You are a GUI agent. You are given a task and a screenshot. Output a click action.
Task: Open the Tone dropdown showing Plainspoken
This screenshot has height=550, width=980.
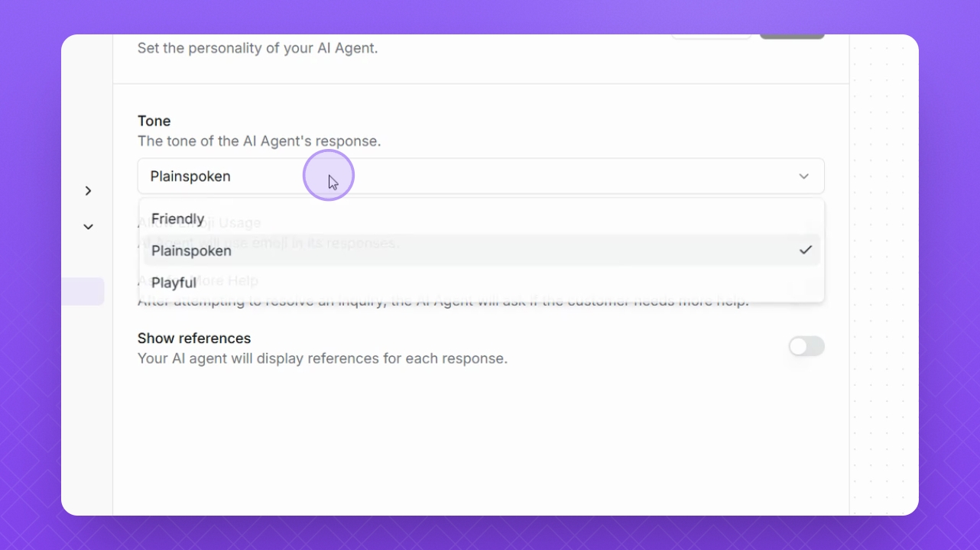tap(481, 176)
